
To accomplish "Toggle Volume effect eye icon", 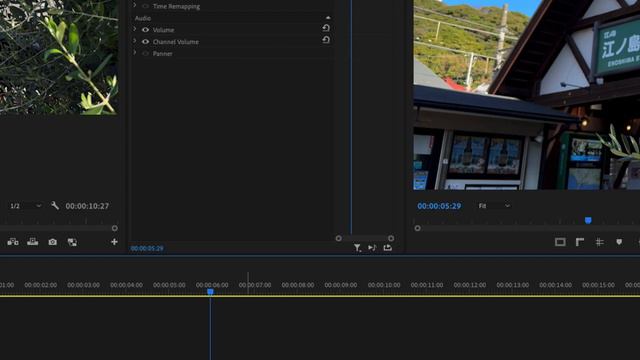I will point(145,30).
